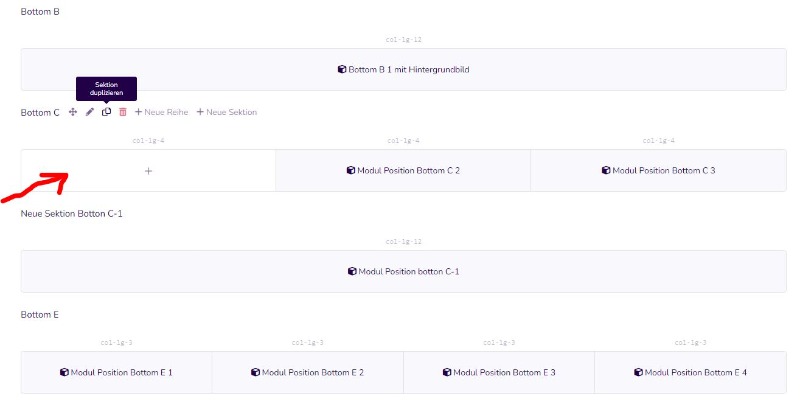Click the cube icon of Bottom C 2
Screen dimensions: 800x405
351,170
